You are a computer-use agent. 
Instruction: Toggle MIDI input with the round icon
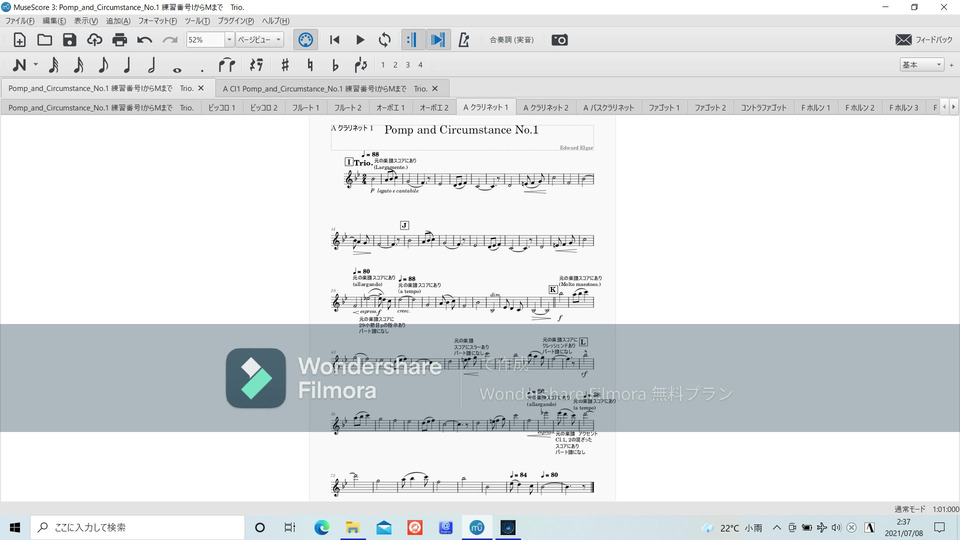(x=306, y=40)
